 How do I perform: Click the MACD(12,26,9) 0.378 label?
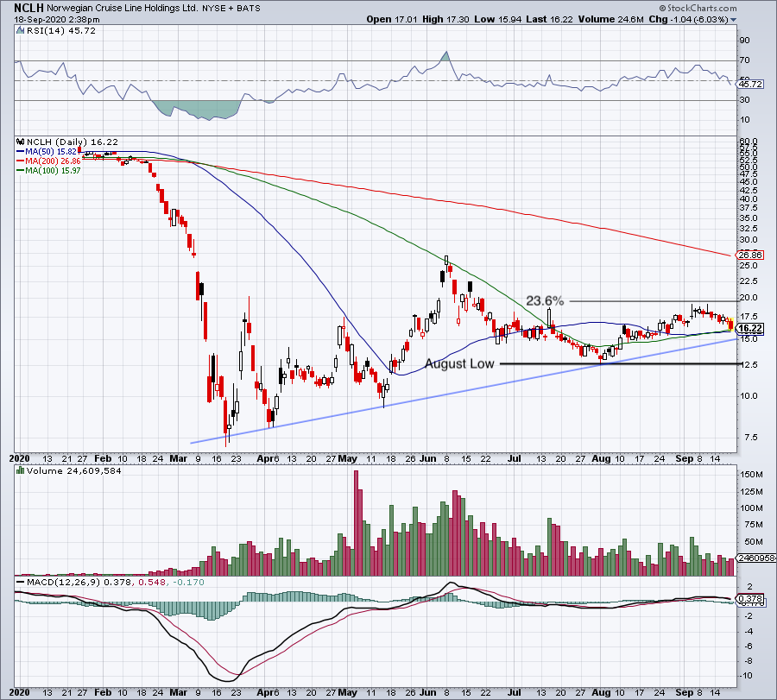click(x=79, y=582)
